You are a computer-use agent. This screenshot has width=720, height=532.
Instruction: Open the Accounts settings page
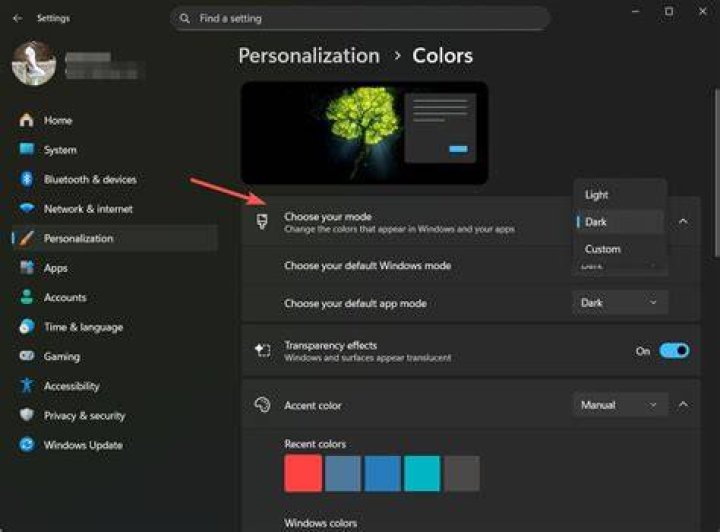pos(115,297)
